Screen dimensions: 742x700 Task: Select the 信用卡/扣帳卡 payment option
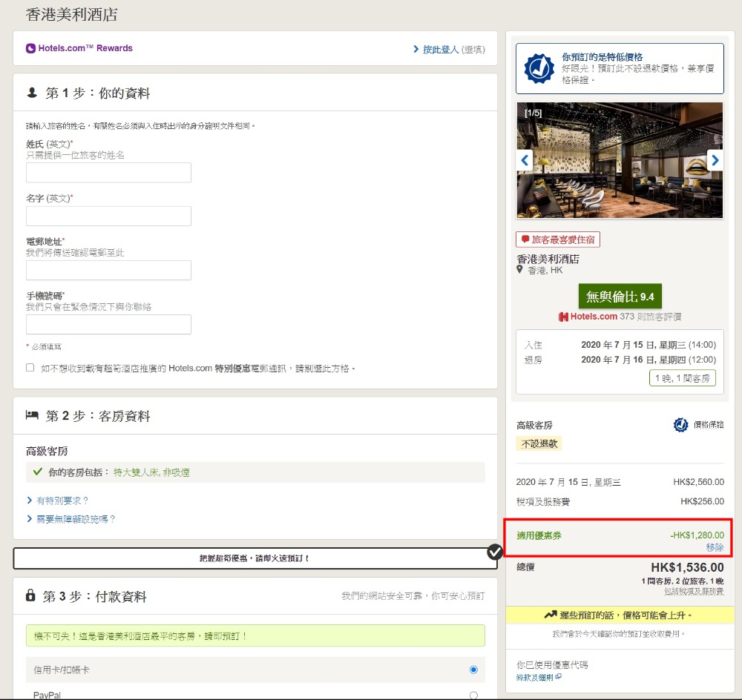(473, 670)
